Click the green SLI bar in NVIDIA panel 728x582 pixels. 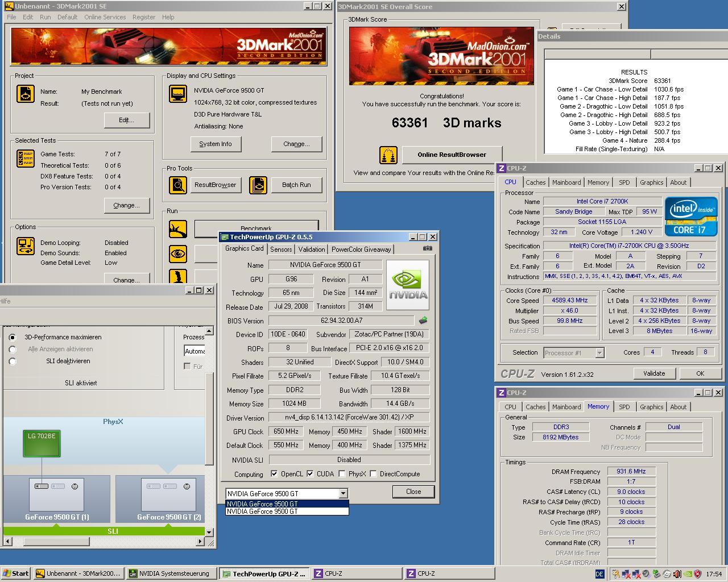[x=104, y=531]
